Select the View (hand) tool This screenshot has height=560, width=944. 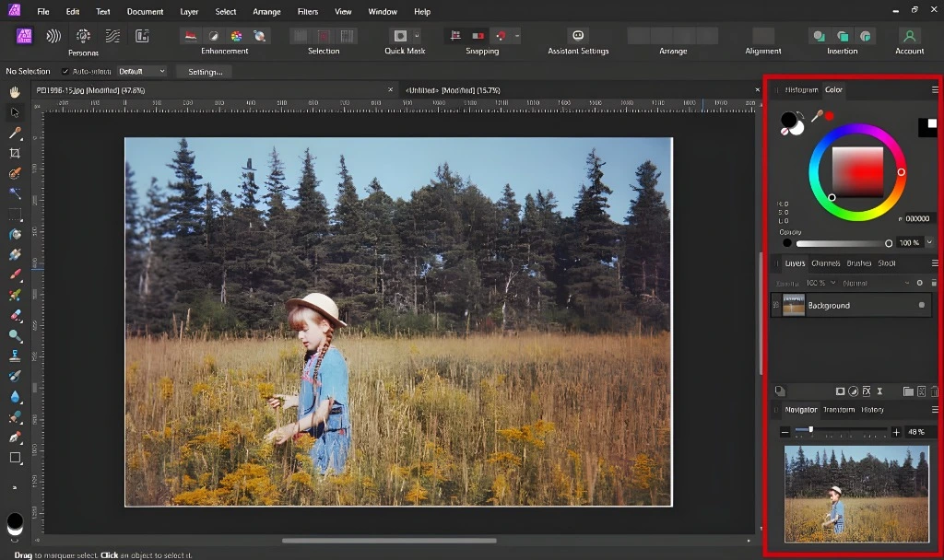(15, 92)
